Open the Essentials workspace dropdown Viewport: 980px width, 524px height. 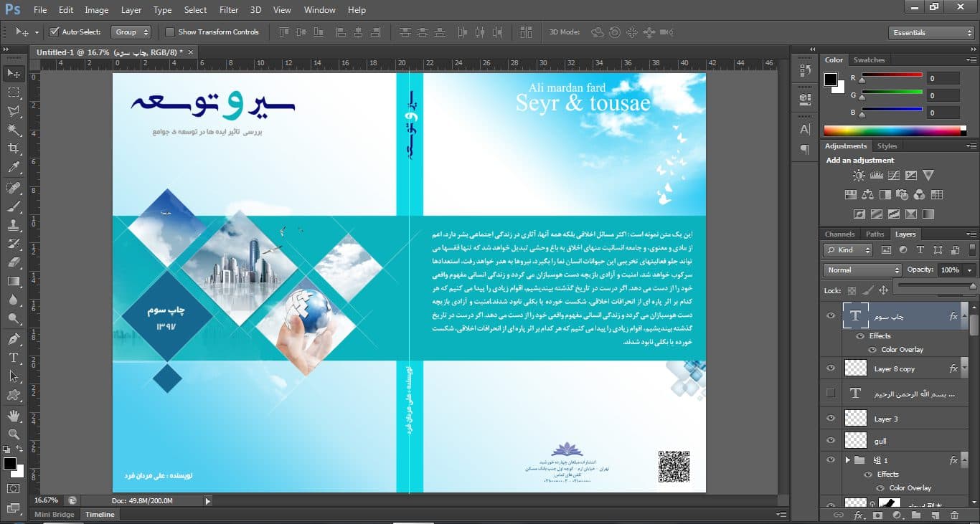[x=931, y=33]
